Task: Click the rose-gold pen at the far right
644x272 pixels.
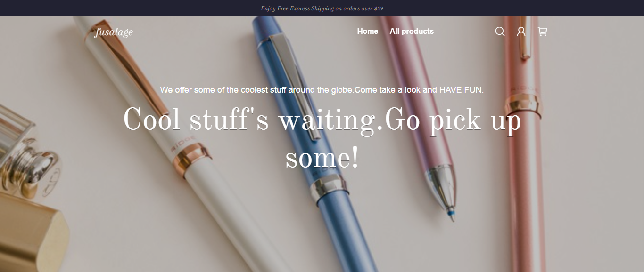Action: coord(524,141)
